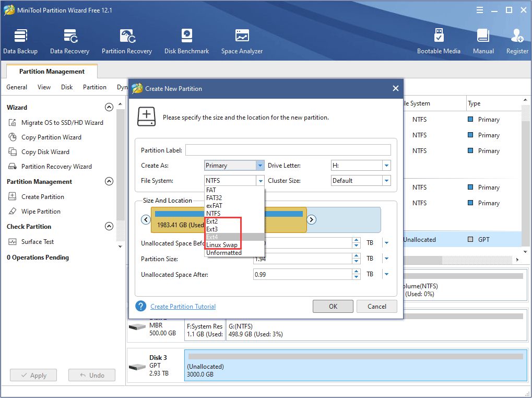Open the hamburger menu in the title bar
Image resolution: width=532 pixels, height=398 pixels.
point(480,10)
